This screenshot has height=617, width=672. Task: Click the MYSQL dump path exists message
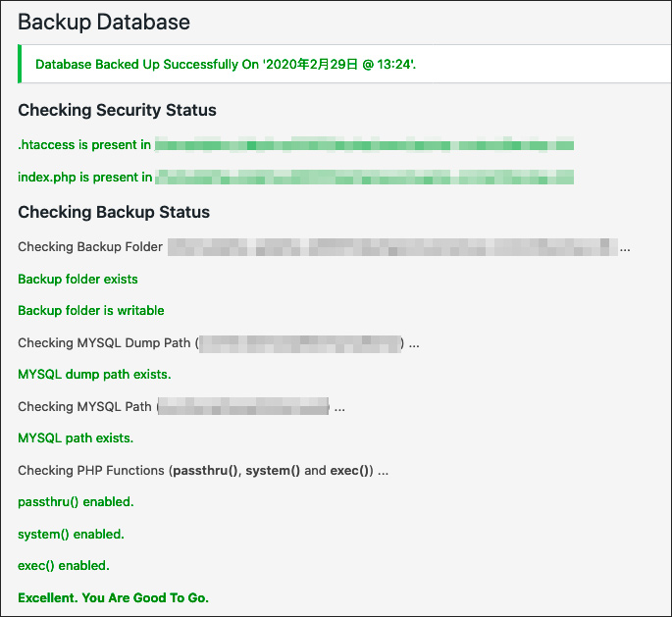tap(94, 375)
